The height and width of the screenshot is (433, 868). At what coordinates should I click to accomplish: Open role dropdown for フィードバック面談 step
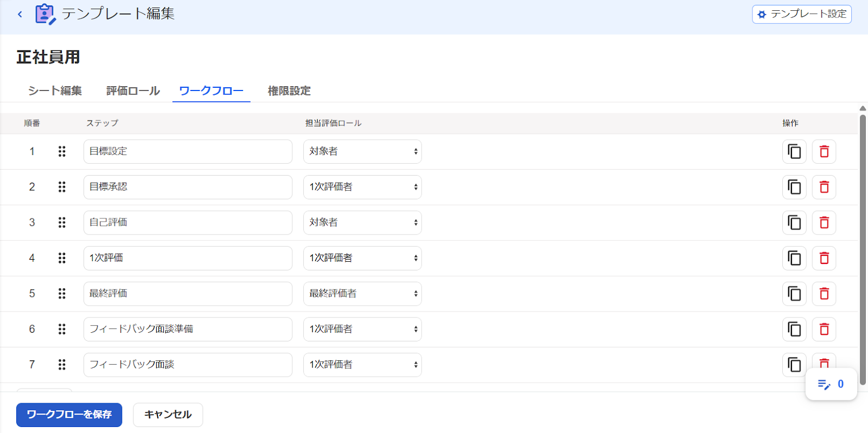coord(362,365)
